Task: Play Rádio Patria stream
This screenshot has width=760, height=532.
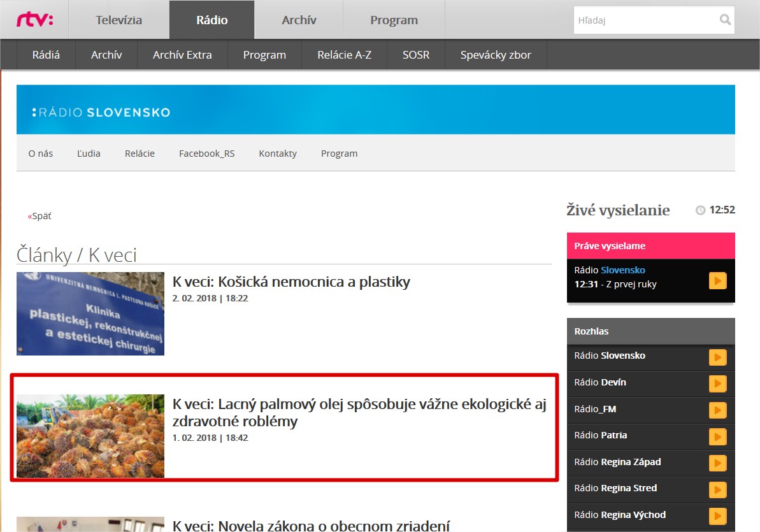Action: (x=717, y=436)
